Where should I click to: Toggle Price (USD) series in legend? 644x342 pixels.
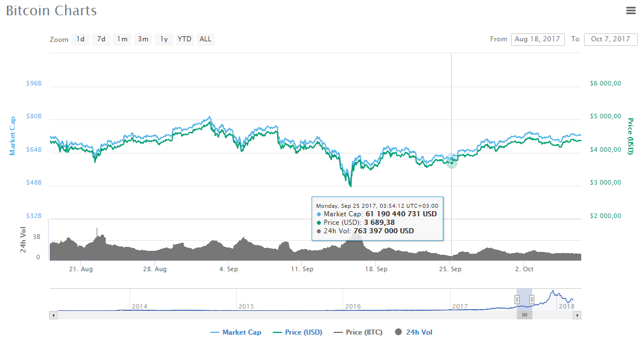pyautogui.click(x=298, y=332)
